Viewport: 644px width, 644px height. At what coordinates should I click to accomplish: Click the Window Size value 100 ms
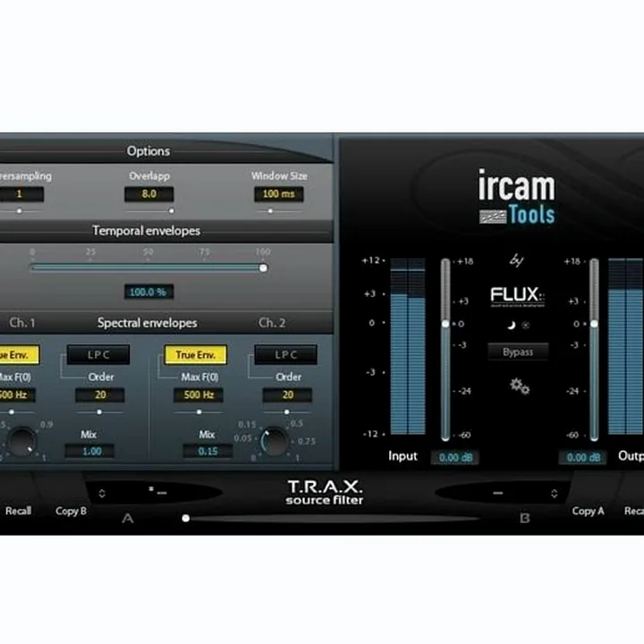coord(278,194)
